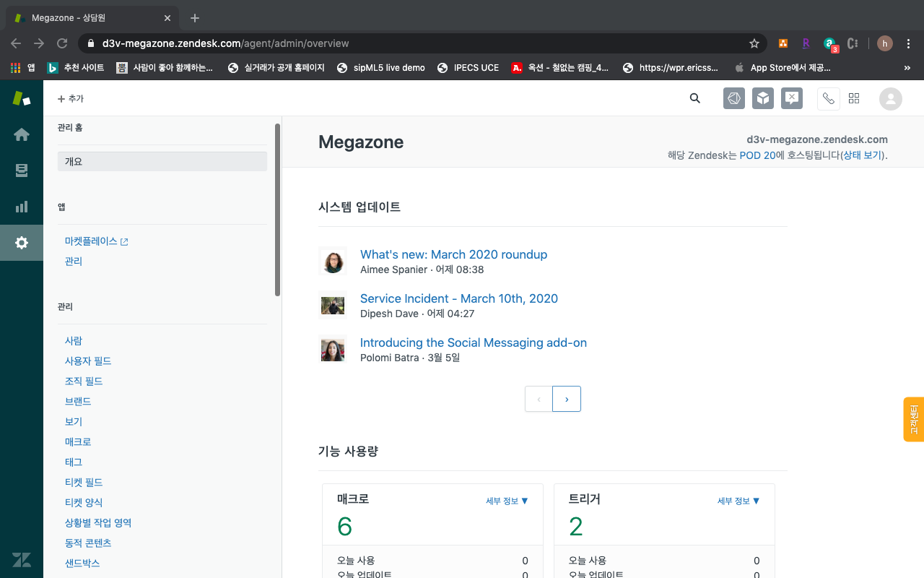Click the Zendesk Z logo at sidebar bottom
The width and height of the screenshot is (924, 578).
tap(22, 559)
